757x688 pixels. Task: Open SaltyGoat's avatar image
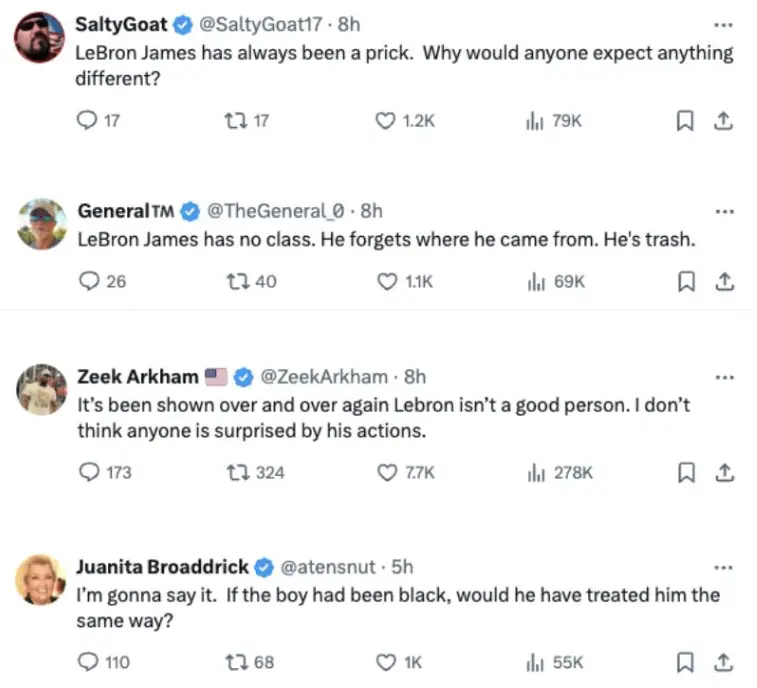39,37
